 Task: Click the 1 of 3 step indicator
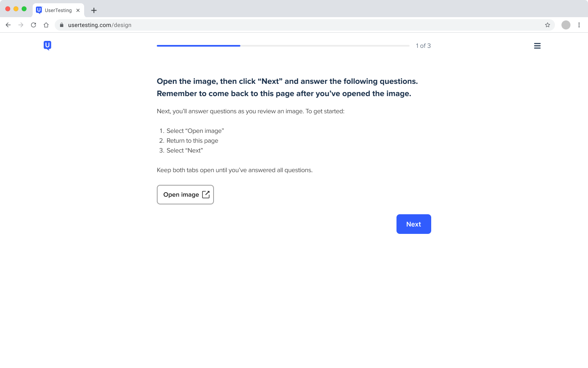pos(423,46)
